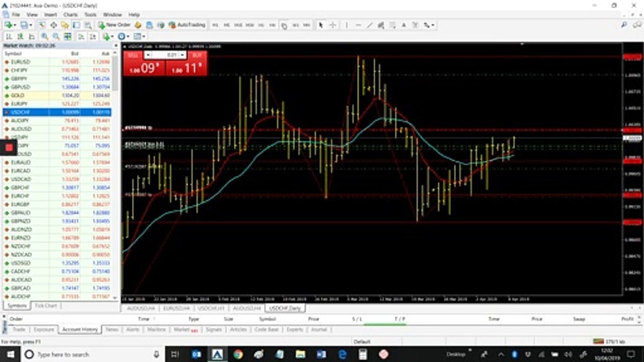Switch to Bar Chart display

9,36
